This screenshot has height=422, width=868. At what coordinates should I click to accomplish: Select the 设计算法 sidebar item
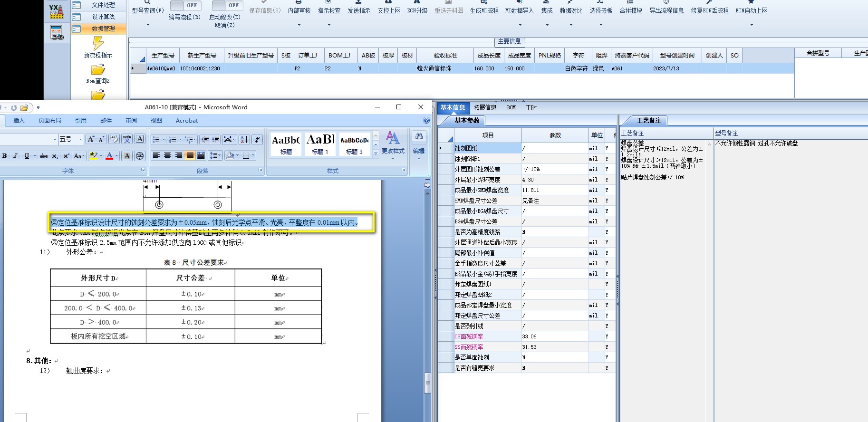pos(99,17)
